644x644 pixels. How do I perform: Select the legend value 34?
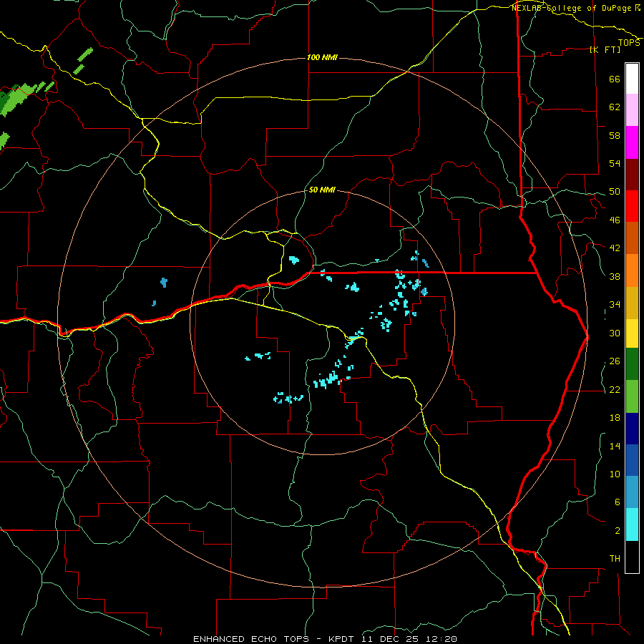pos(615,305)
